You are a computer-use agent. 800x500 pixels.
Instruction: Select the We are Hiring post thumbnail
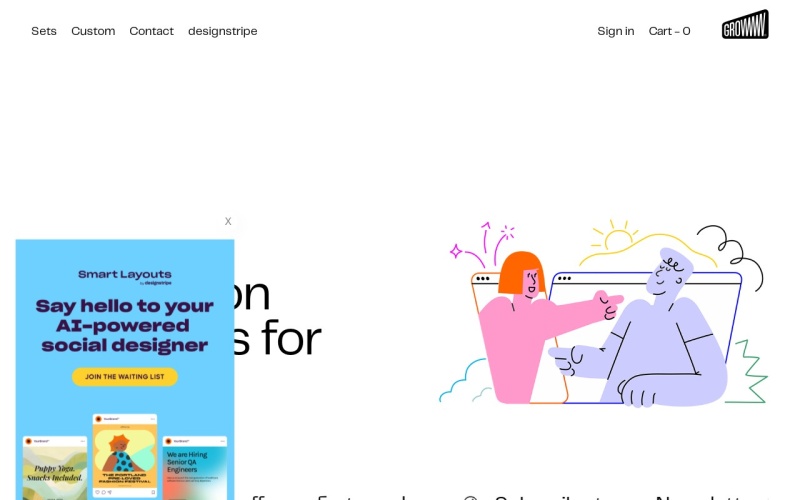pos(195,468)
